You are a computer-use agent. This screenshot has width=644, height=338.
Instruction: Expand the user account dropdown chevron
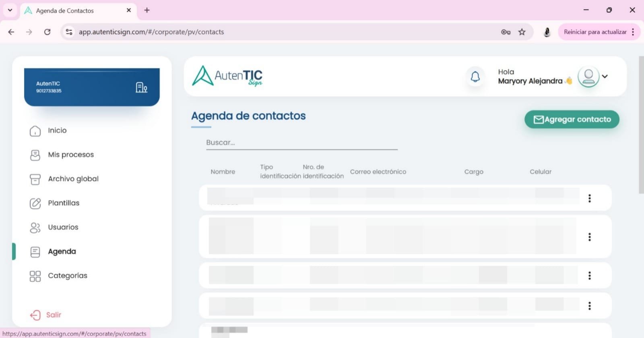click(605, 76)
